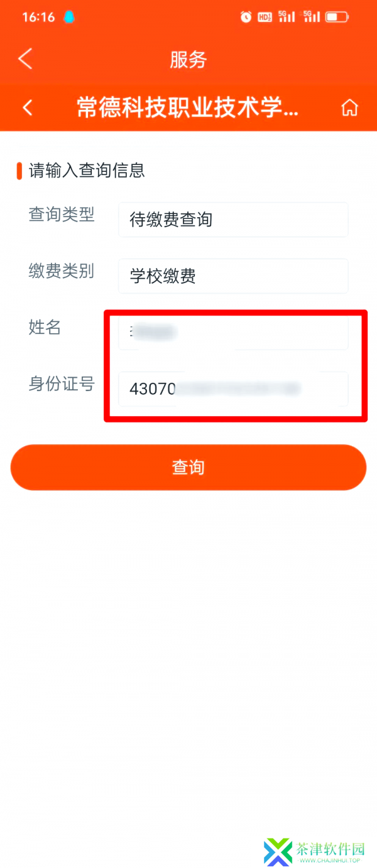377x868 pixels.
Task: Open the 查询类型 dropdown showing 待缴费查询
Action: click(233, 220)
